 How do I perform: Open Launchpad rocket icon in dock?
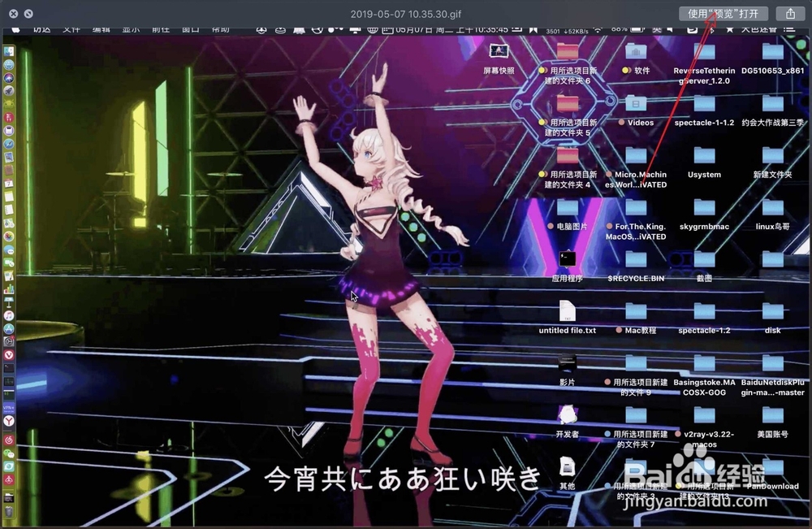coord(9,91)
